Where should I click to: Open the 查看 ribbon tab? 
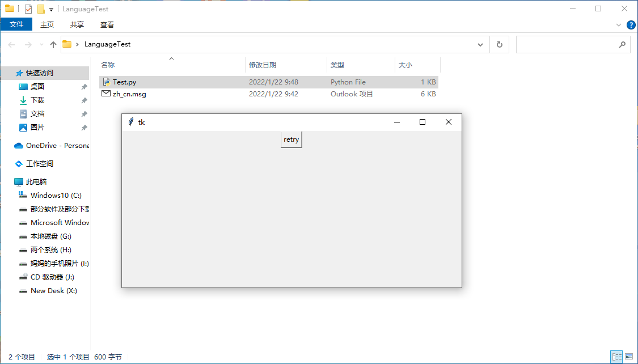[107, 24]
